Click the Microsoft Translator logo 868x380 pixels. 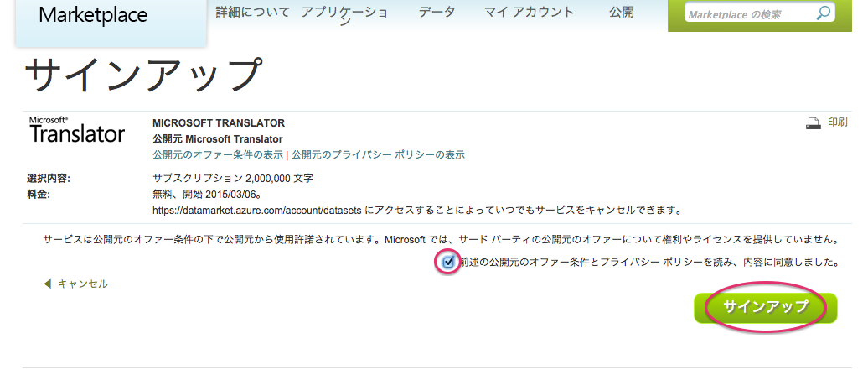pyautogui.click(x=76, y=130)
